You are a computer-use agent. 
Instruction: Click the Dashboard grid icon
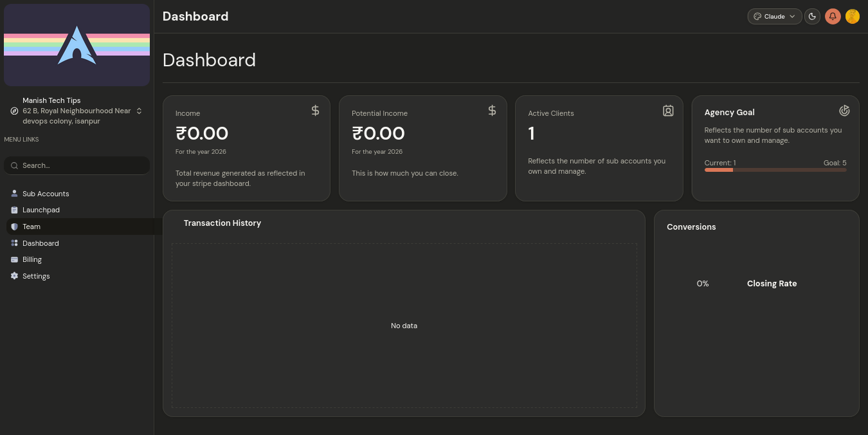point(14,243)
